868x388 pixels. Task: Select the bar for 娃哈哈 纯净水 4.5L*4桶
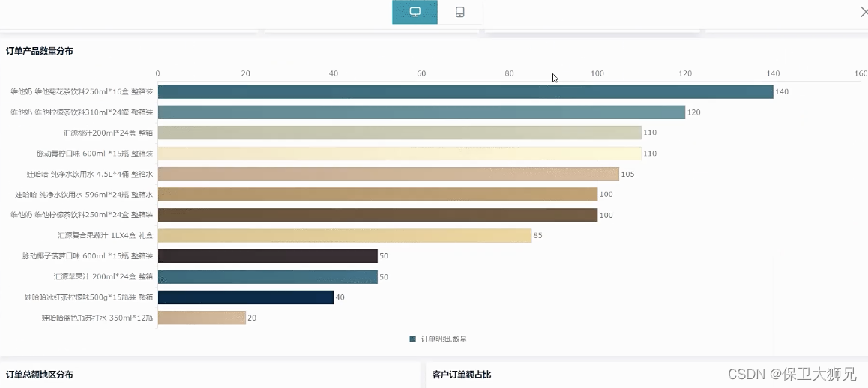(x=388, y=174)
